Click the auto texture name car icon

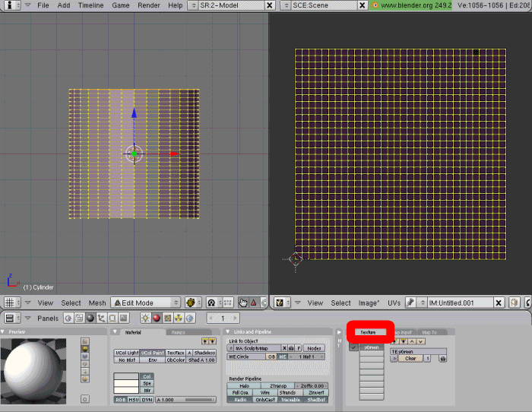pyautogui.click(x=443, y=358)
